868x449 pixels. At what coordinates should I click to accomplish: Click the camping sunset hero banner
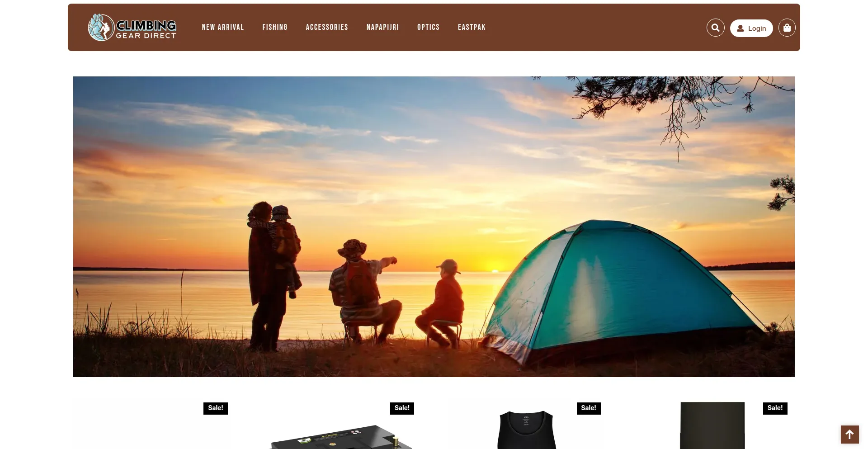click(434, 227)
